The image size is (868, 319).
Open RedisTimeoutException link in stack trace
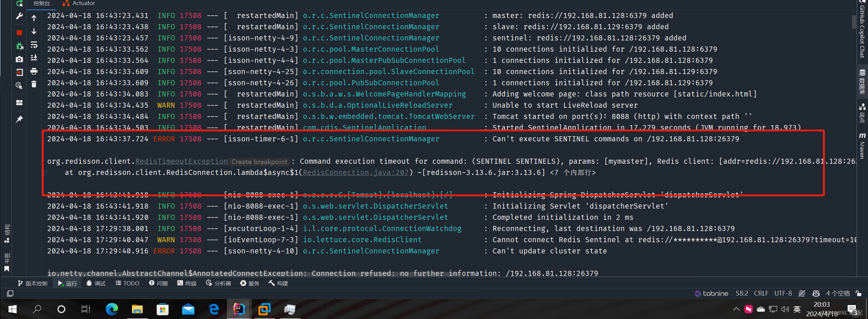(181, 161)
